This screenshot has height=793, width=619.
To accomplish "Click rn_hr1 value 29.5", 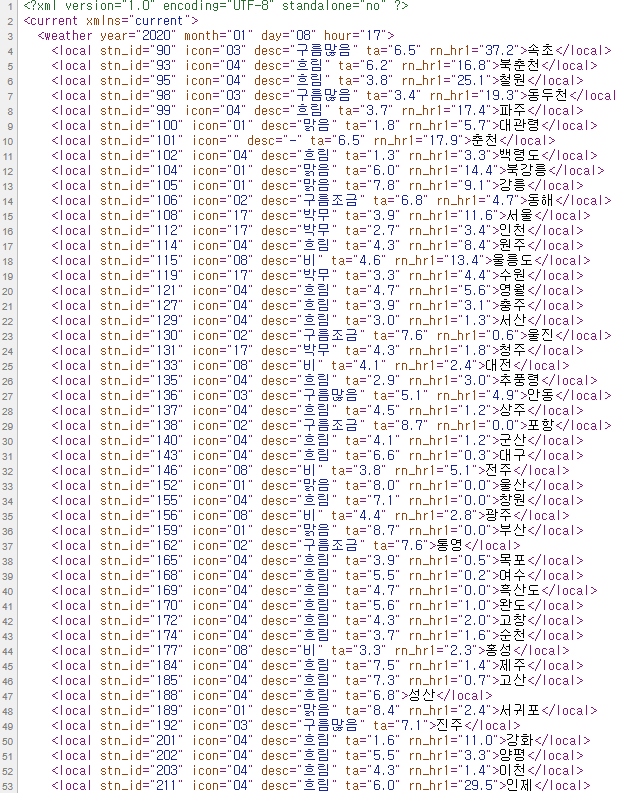I will (x=478, y=785).
